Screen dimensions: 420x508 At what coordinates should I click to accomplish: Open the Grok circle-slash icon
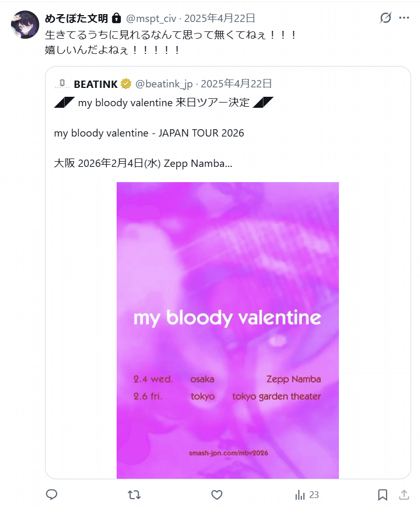pos(385,18)
